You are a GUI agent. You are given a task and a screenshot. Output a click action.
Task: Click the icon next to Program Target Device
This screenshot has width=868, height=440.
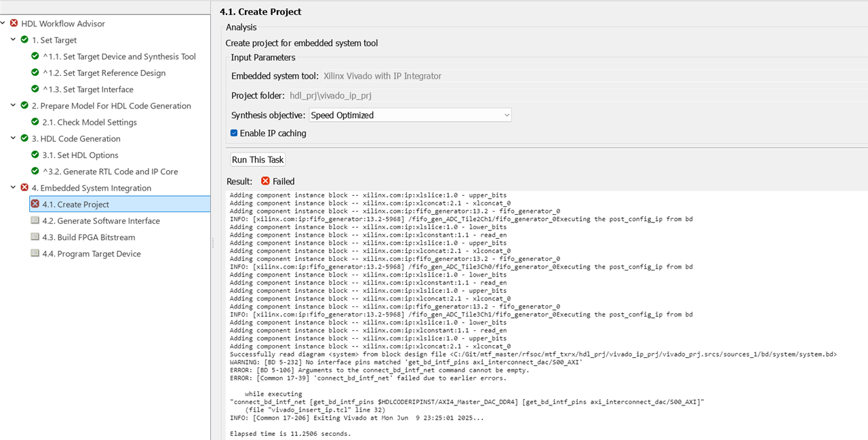click(x=35, y=254)
